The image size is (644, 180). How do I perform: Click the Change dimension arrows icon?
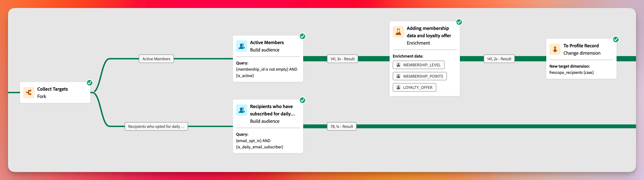[x=555, y=49]
